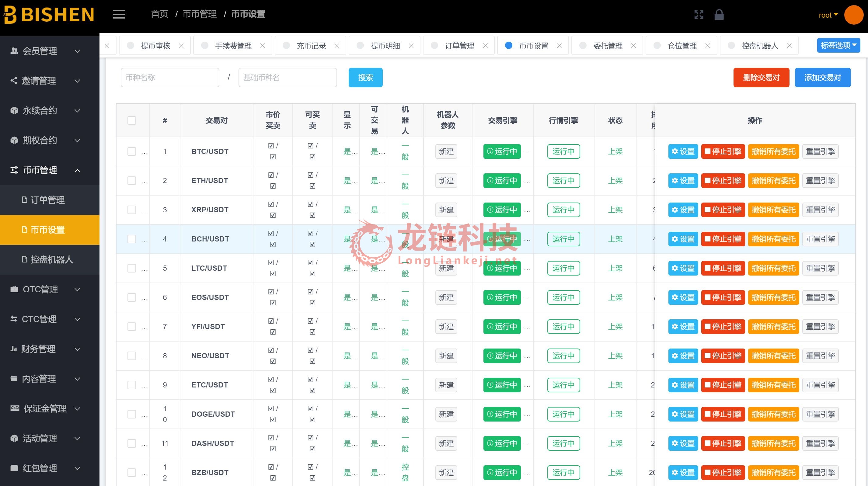Tick the select-all header checkbox
This screenshot has width=868, height=486.
[132, 120]
